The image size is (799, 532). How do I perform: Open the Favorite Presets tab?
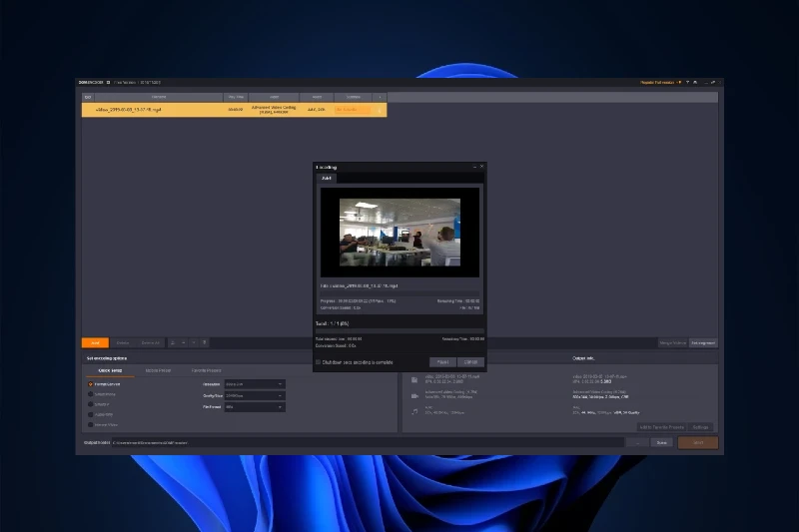pyautogui.click(x=206, y=370)
